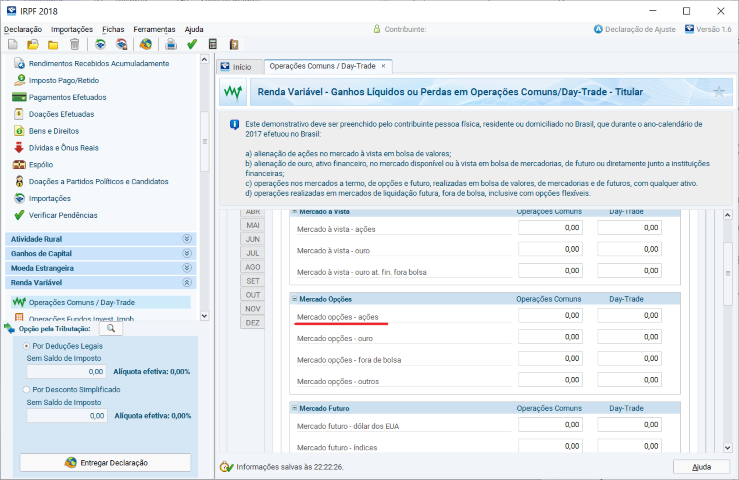The image size is (739, 480).
Task: Expand the Ganhos de Capital section
Action: 186,254
